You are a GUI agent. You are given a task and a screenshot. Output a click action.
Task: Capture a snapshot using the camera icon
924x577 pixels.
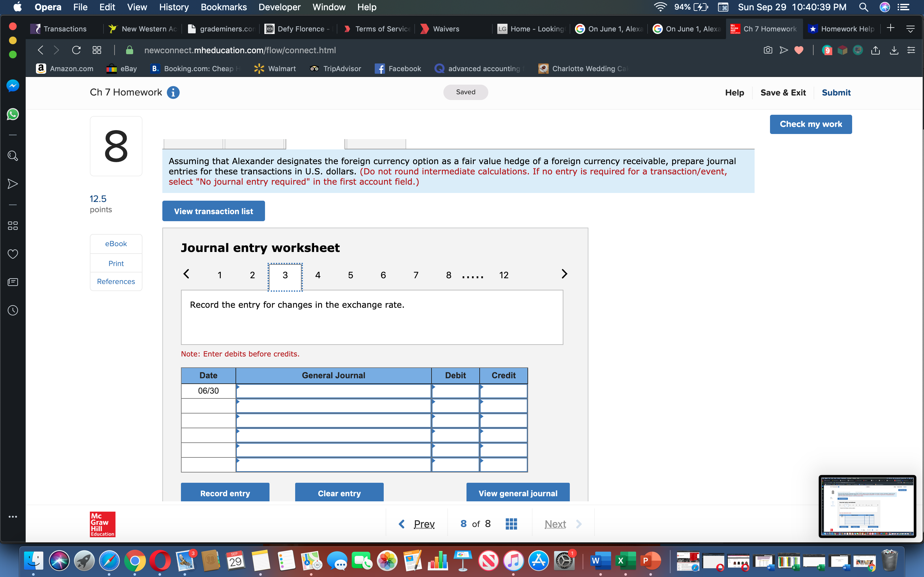click(768, 50)
